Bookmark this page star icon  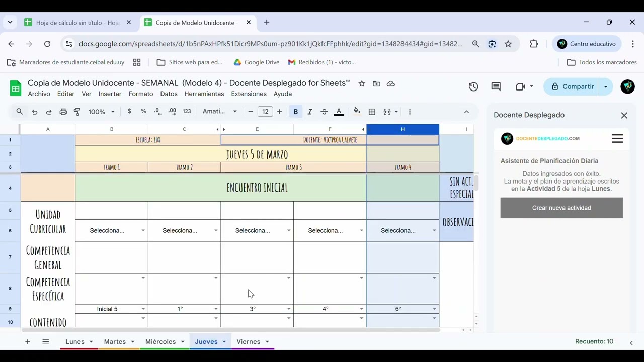[508, 44]
